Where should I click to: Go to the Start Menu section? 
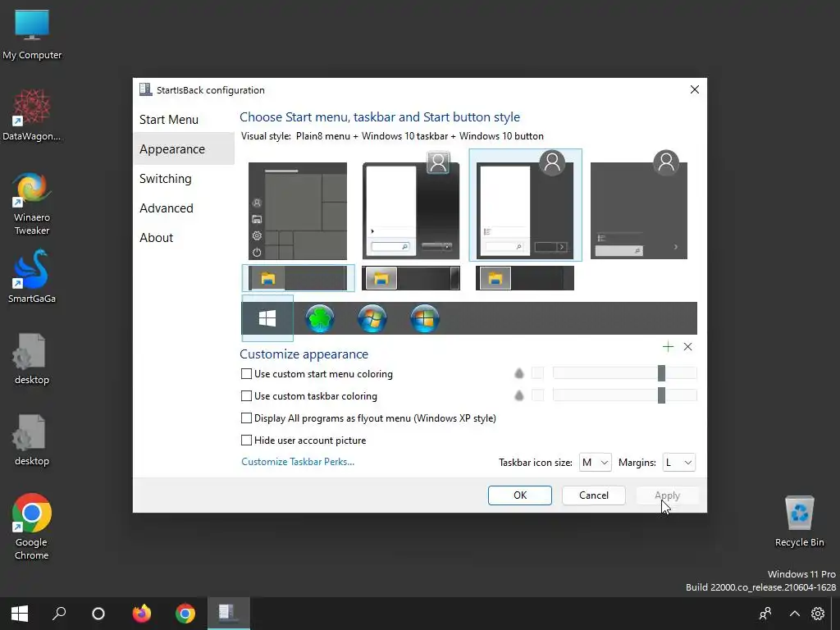169,120
